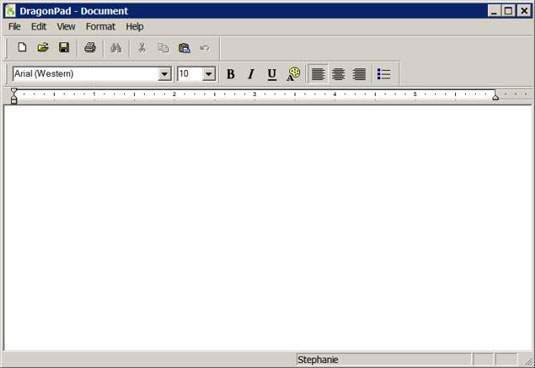This screenshot has height=368, width=535.
Task: Open the View menu
Action: pyautogui.click(x=66, y=27)
